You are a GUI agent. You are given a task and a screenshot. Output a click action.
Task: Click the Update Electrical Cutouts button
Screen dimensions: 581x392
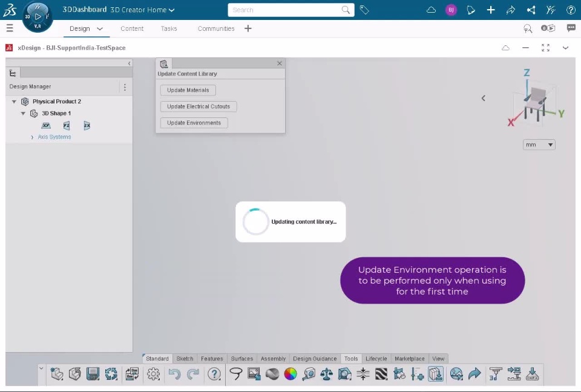pyautogui.click(x=199, y=106)
